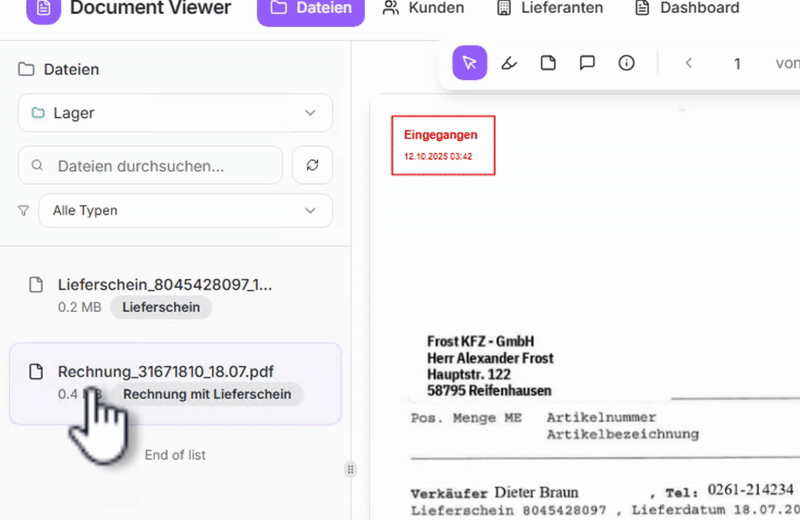
Task: Open the Dashboard tab
Action: click(x=687, y=8)
